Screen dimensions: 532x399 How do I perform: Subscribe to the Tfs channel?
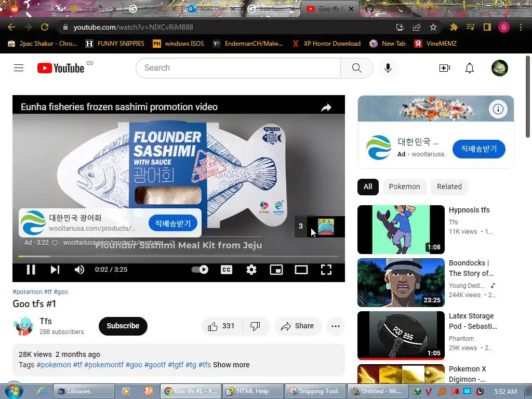point(123,326)
